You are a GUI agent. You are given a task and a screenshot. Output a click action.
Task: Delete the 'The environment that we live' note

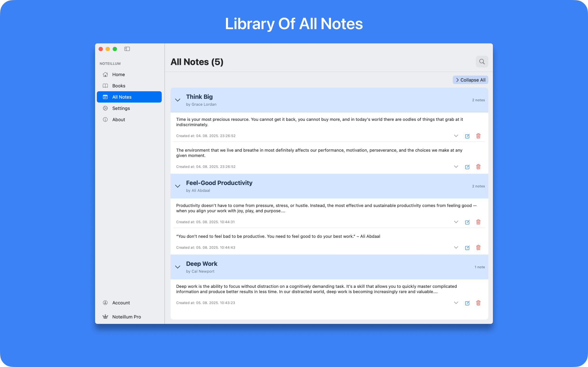478,167
